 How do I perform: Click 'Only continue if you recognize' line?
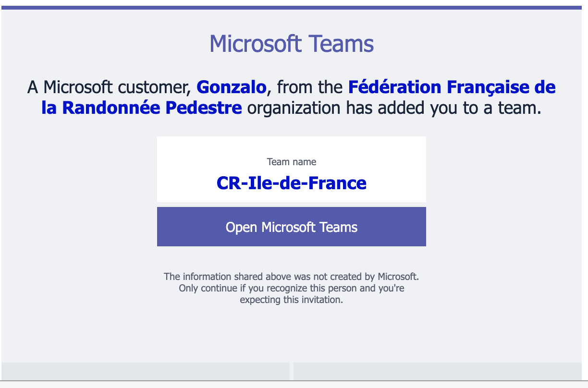(291, 289)
